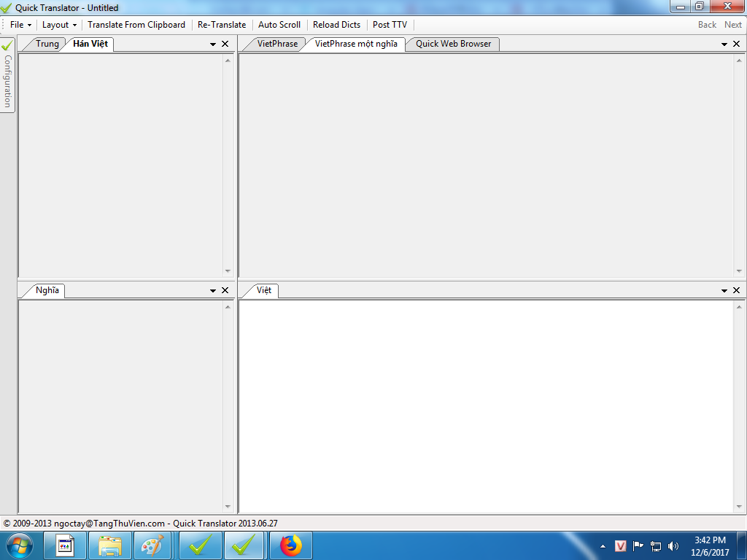Expand the Layout dropdown menu

pyautogui.click(x=59, y=25)
